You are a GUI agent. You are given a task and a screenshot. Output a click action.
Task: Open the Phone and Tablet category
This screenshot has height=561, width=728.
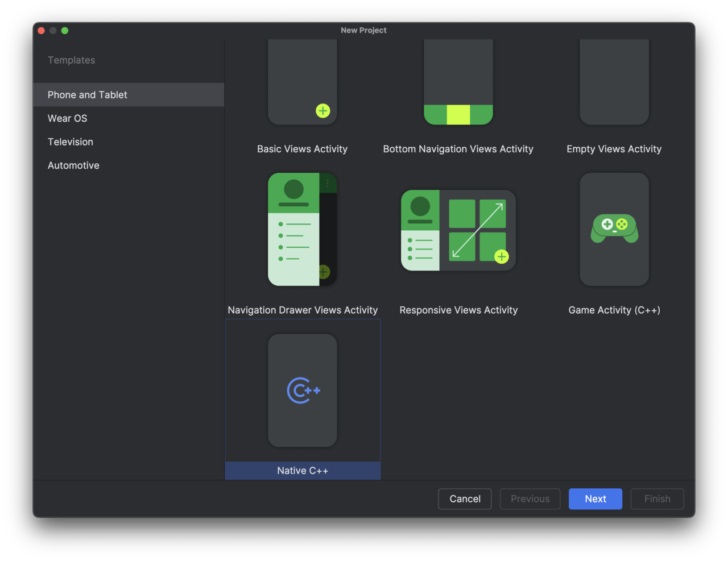(129, 95)
